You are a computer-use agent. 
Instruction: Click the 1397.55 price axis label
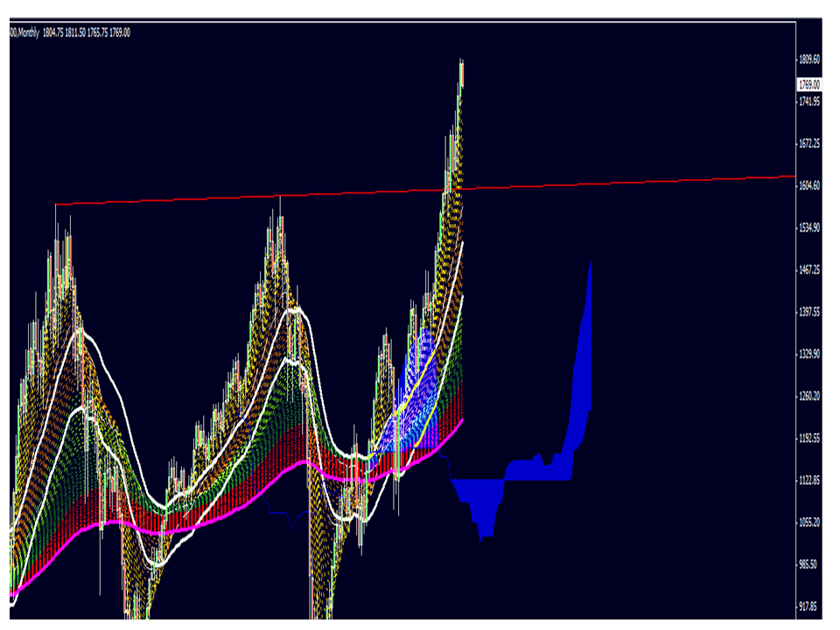click(x=809, y=312)
